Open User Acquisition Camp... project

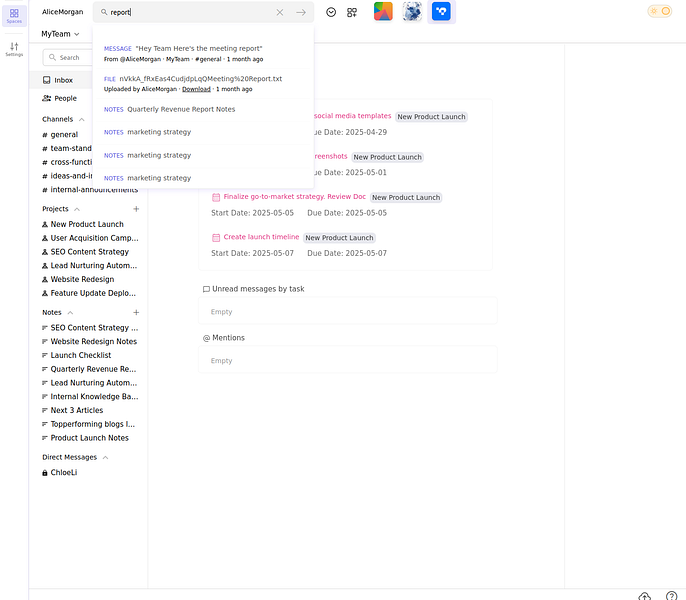90,238
